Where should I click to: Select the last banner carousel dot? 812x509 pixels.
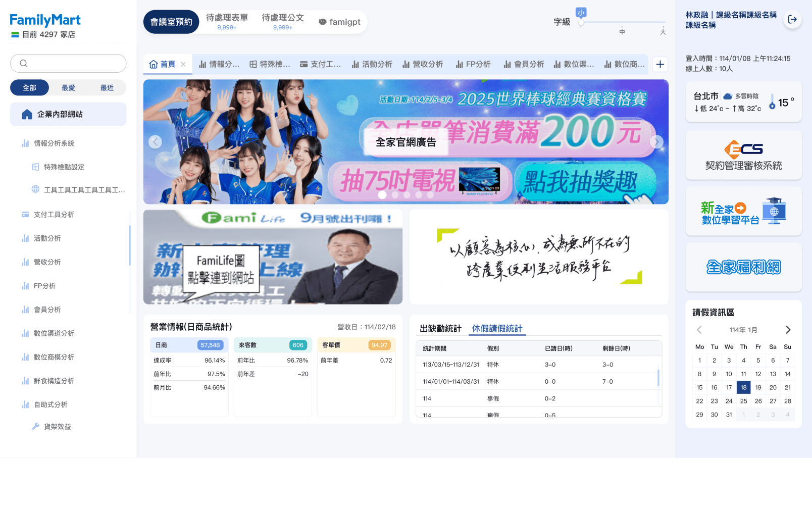point(430,195)
